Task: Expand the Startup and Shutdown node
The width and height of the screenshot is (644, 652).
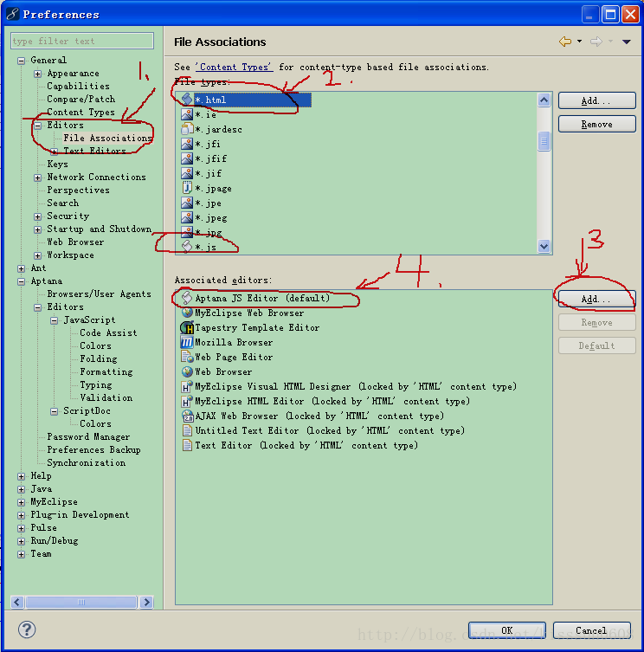Action: click(37, 229)
